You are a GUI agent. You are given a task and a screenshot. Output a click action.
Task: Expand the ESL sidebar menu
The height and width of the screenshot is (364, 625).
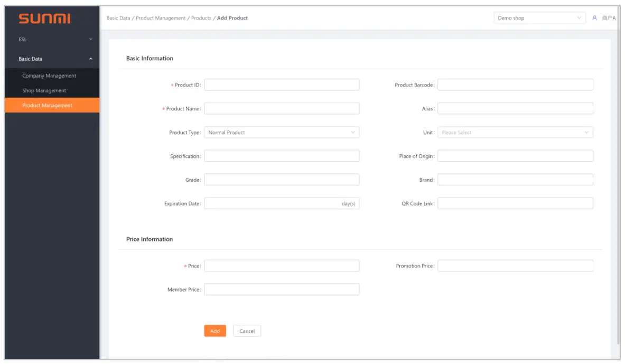tap(52, 39)
